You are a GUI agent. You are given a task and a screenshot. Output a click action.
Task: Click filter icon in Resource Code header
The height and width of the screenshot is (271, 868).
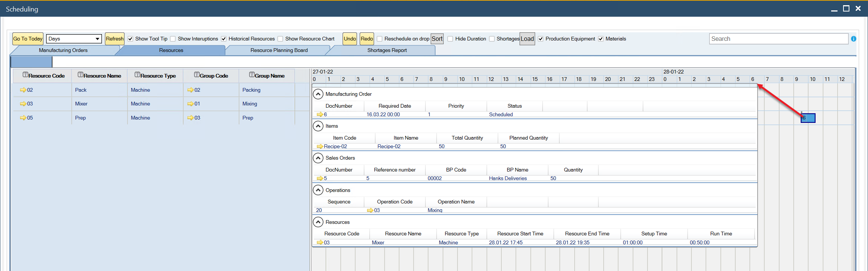coord(25,75)
